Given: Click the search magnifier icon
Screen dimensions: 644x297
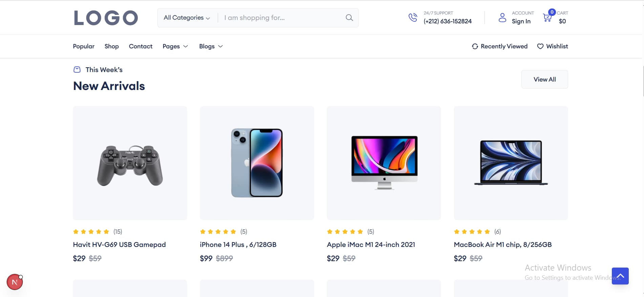Looking at the screenshot, I should point(349,18).
